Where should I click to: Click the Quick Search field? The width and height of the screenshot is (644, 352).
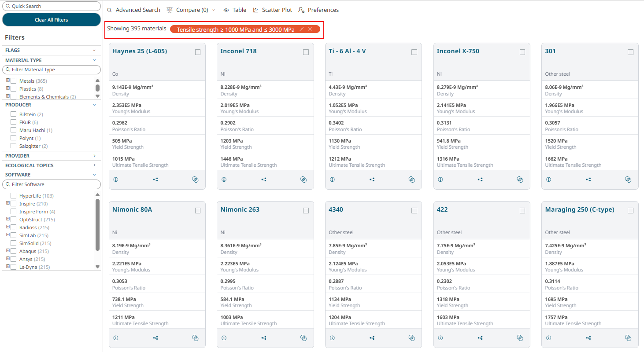[x=52, y=6]
